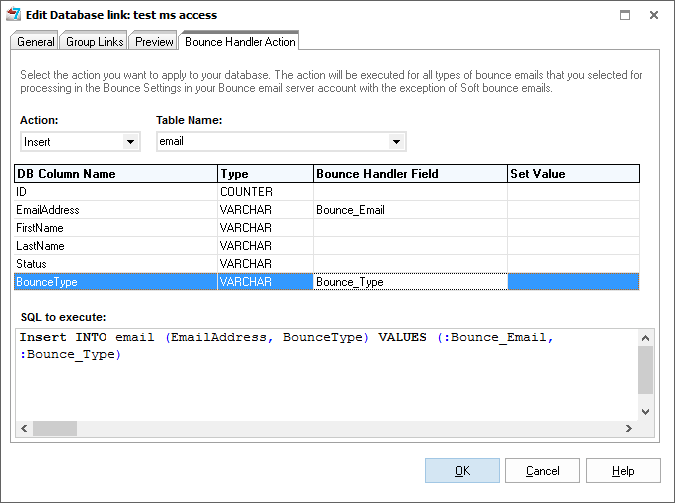The image size is (675, 503).
Task: Click the Bounce_Type handler field cell
Action: [x=410, y=282]
